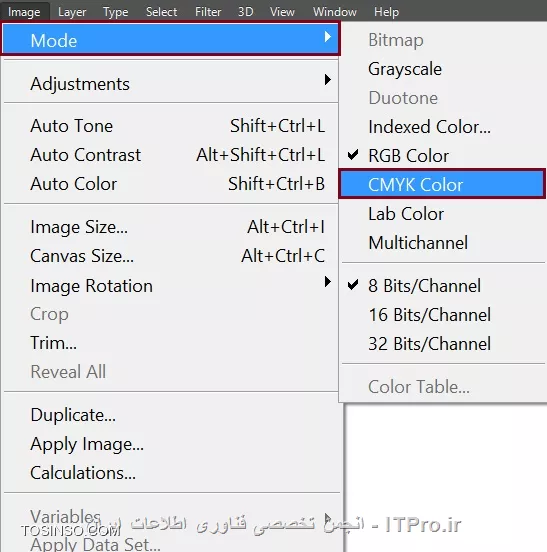Choose Trim from Image menu
547x552 pixels.
pyautogui.click(x=170, y=343)
